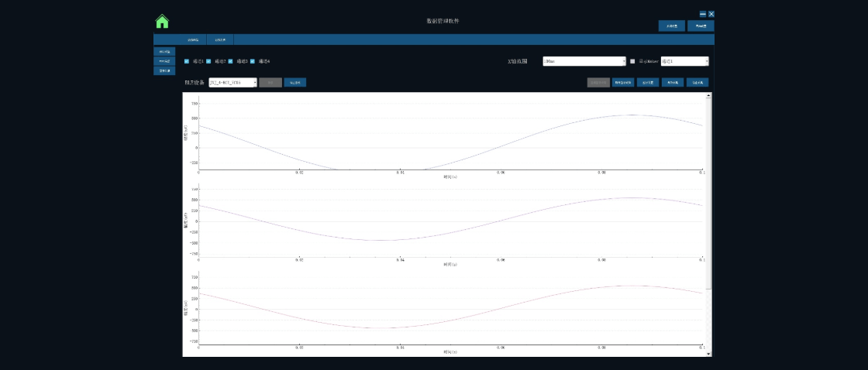
Task: Minimize the data management software window
Action: [x=703, y=14]
